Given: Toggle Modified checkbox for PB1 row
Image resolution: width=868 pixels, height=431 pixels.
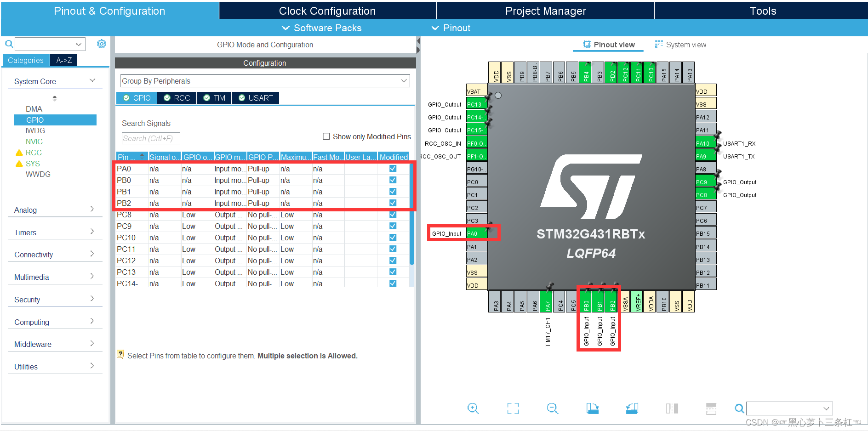Looking at the screenshot, I should coord(393,191).
